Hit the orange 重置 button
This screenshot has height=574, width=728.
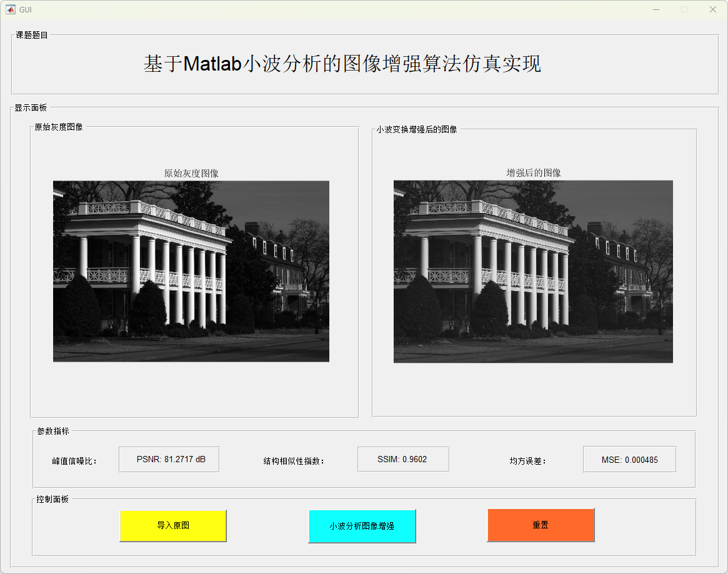(x=541, y=525)
